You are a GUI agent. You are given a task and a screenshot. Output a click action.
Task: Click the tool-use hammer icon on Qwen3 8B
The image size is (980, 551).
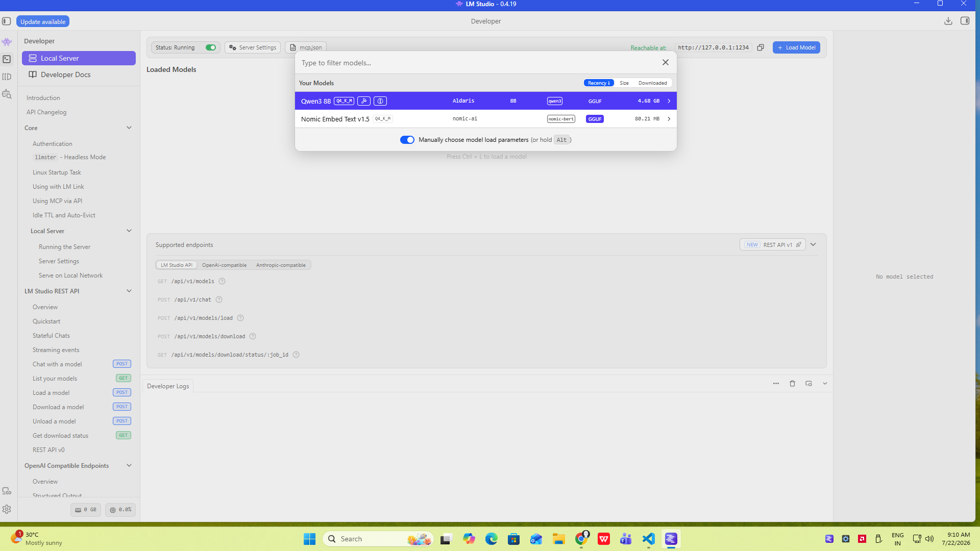364,101
